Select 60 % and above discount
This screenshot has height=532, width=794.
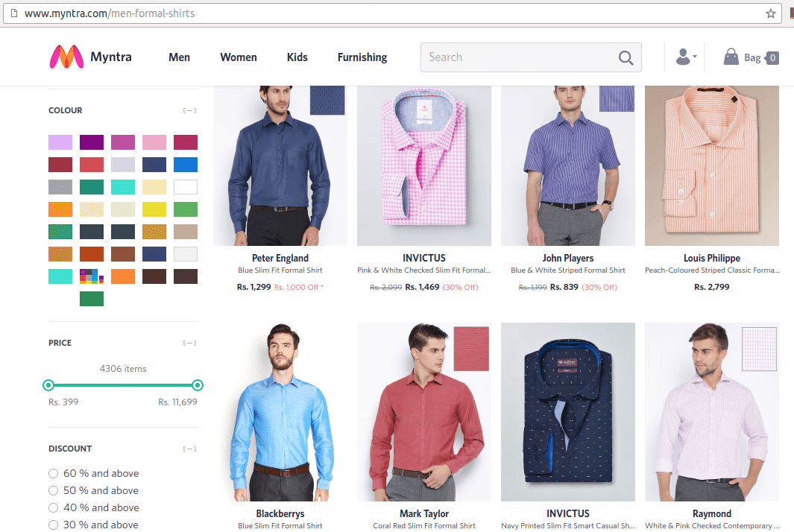[x=53, y=473]
